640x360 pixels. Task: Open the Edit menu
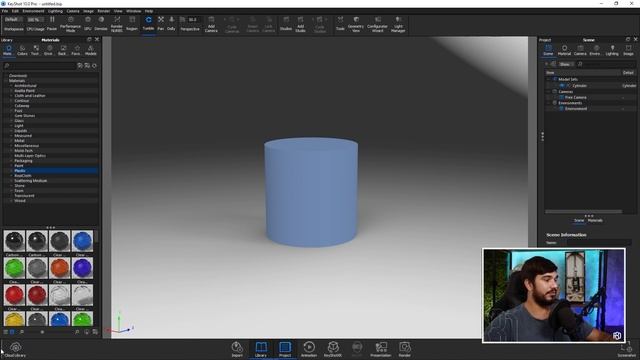[x=15, y=11]
